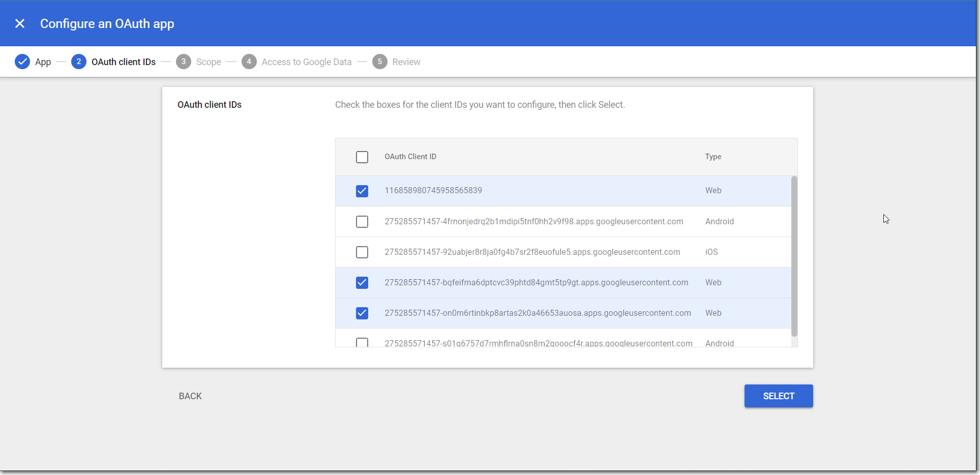Screen dimensions: 980x475
Task: Close the Configure an OAuth app dialog
Action: (x=20, y=23)
